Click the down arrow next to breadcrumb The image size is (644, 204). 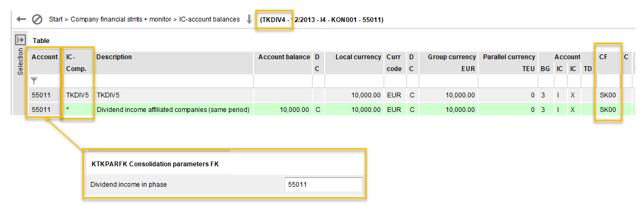[x=249, y=19]
